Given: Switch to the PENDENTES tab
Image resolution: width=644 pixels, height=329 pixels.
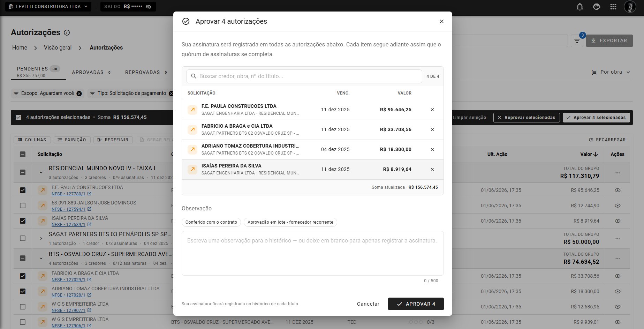Looking at the screenshot, I should click(38, 72).
